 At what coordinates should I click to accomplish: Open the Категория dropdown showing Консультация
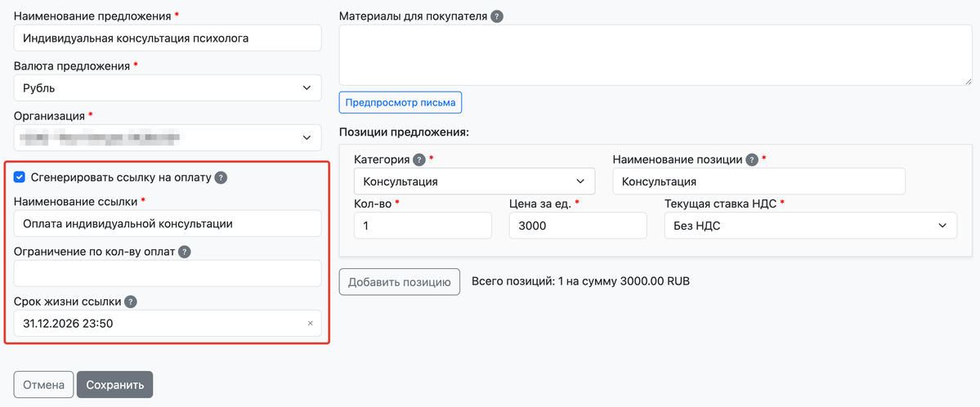click(x=474, y=181)
